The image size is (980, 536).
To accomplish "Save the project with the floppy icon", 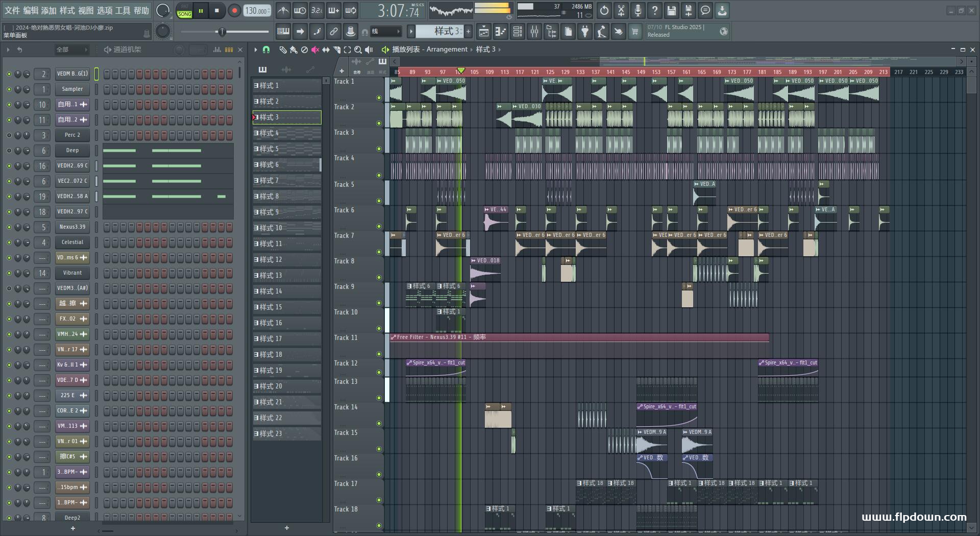I will [672, 10].
